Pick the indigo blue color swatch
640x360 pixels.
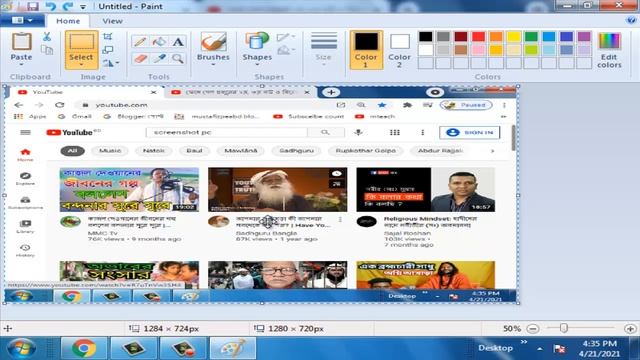tap(567, 36)
